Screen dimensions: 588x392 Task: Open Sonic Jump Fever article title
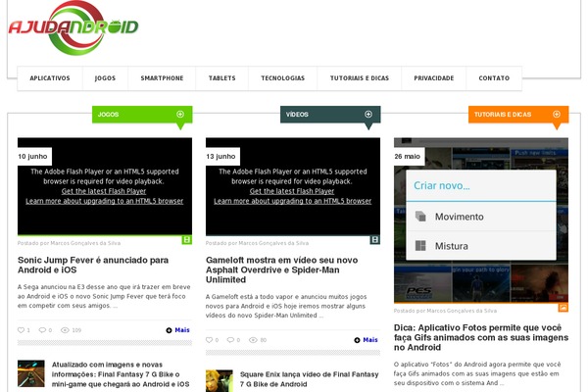click(93, 265)
